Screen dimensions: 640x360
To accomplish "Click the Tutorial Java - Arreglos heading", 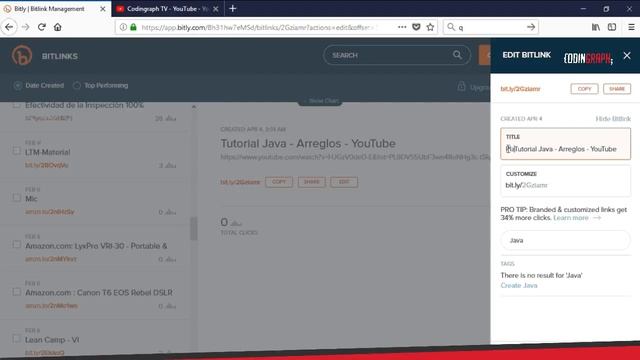I will [x=308, y=144].
